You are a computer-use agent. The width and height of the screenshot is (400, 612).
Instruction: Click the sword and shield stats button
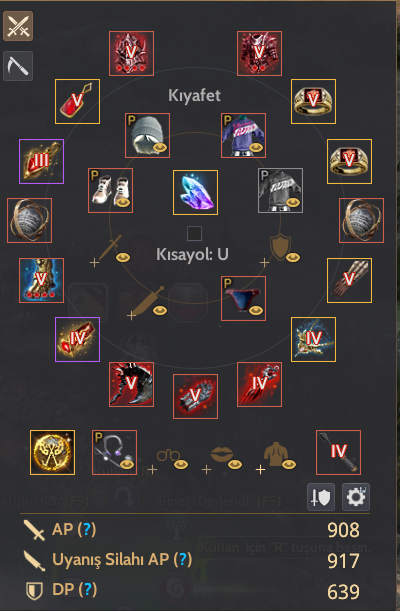(321, 497)
